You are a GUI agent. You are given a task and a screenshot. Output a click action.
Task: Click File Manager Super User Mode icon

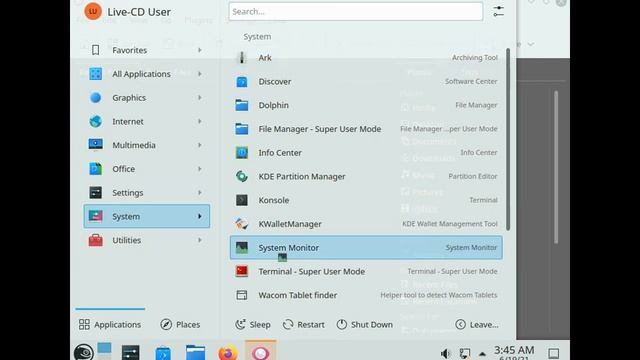[x=242, y=129]
